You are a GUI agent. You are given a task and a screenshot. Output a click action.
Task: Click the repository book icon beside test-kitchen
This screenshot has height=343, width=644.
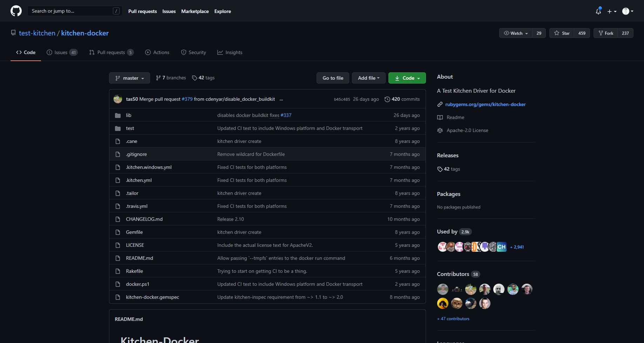tap(13, 33)
